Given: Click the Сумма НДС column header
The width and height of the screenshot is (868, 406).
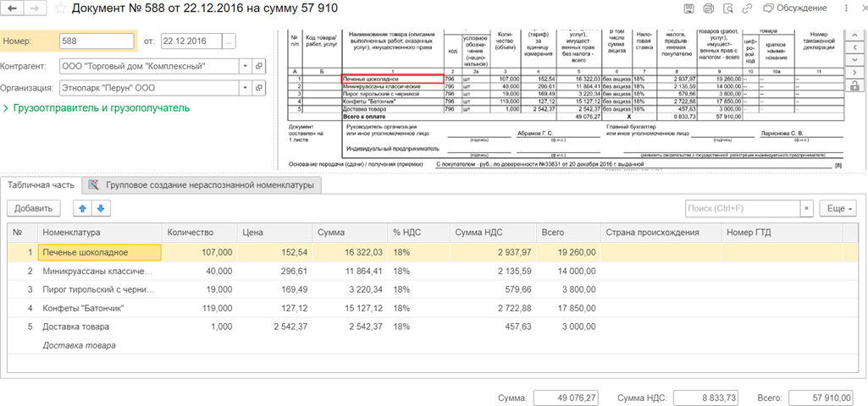Looking at the screenshot, I should (493, 233).
